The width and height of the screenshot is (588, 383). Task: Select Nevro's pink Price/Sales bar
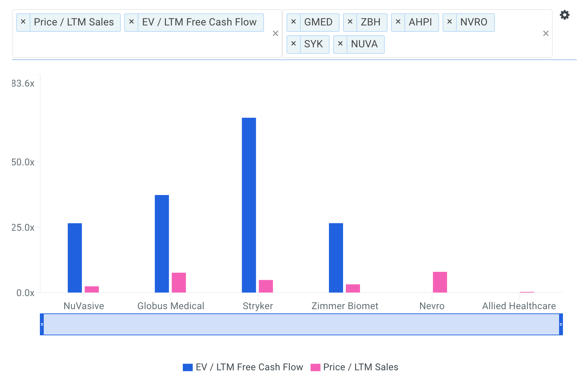[x=440, y=282]
